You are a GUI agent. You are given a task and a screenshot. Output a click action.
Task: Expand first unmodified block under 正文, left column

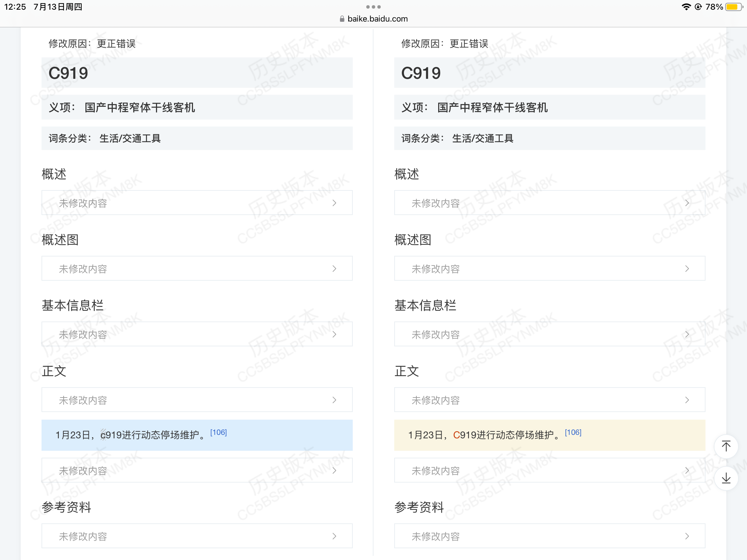197,400
